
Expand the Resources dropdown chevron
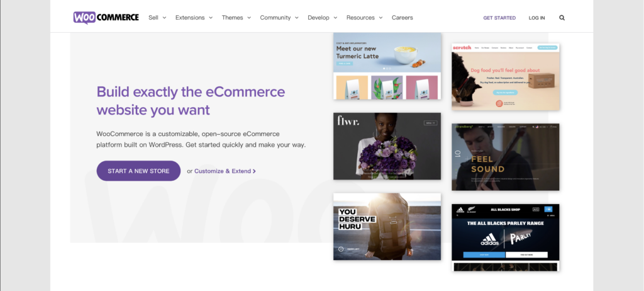(x=380, y=18)
